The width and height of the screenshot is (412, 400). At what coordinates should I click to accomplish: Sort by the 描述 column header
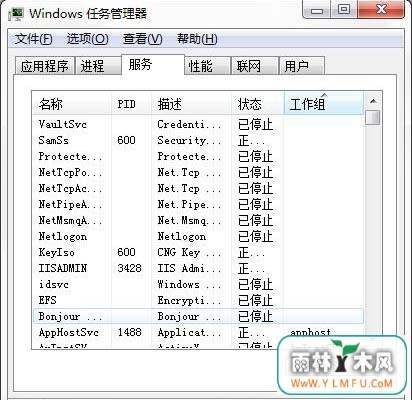click(191, 104)
